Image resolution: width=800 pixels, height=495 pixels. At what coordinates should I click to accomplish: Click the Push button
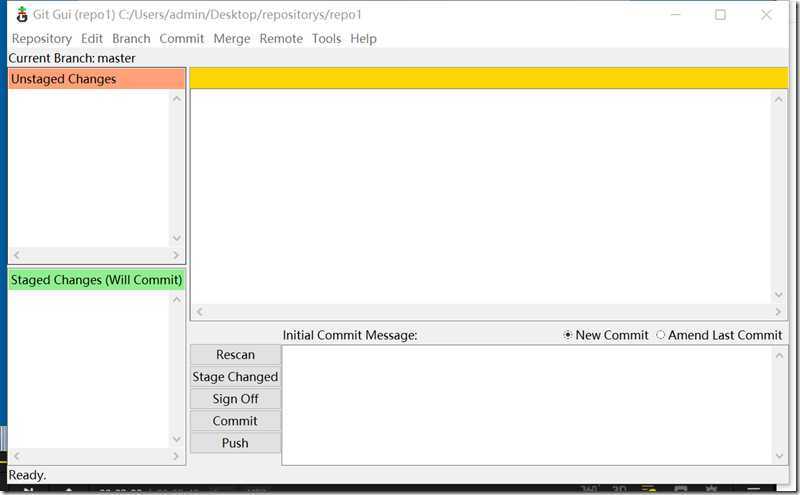(x=235, y=443)
